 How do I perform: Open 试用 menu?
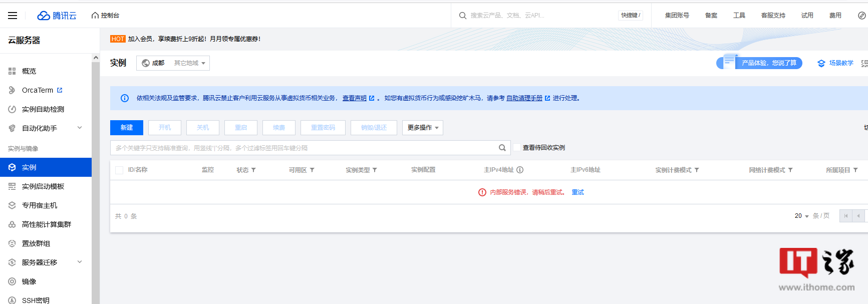(807, 16)
